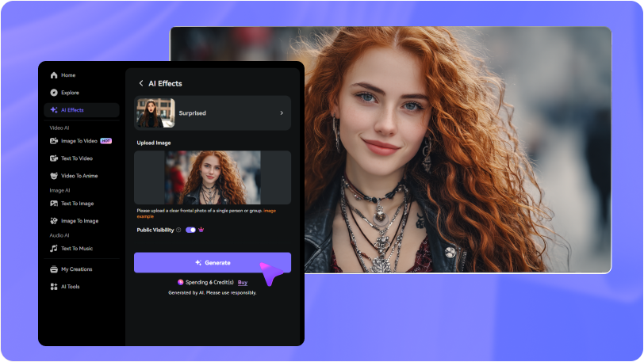The image size is (644, 362).
Task: Click 'Generated by AI. Please use responsibly.' text
Action: point(213,292)
